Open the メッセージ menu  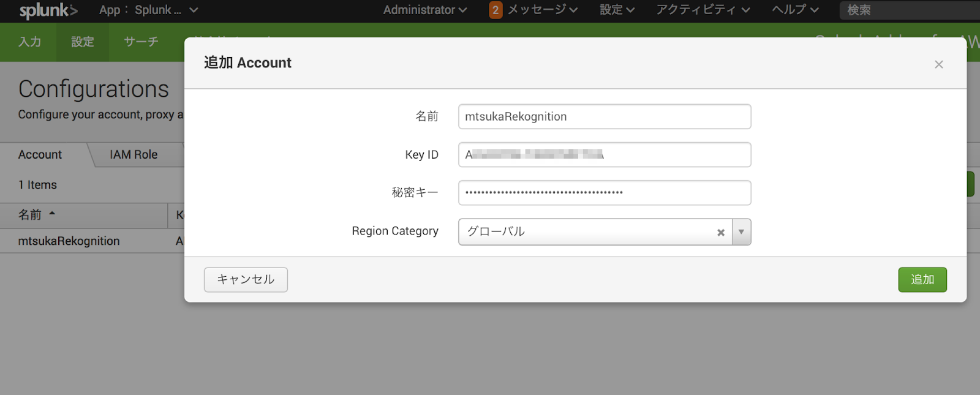pos(542,10)
